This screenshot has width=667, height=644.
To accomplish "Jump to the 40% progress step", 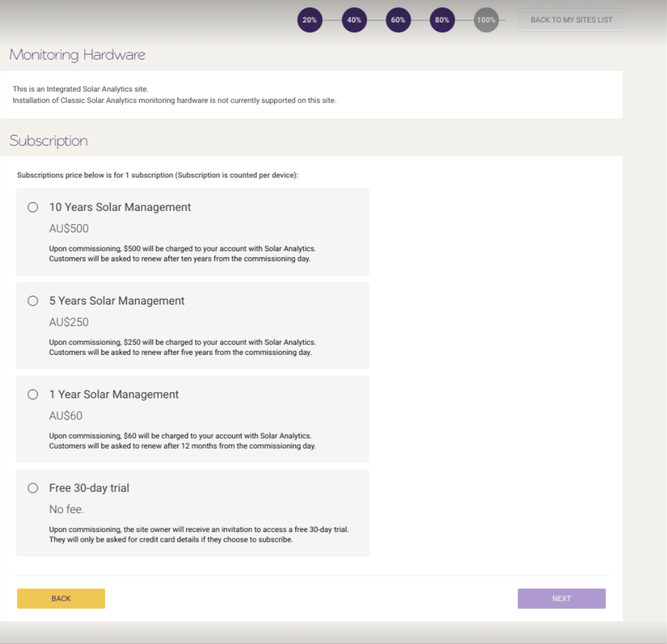I will pyautogui.click(x=354, y=20).
